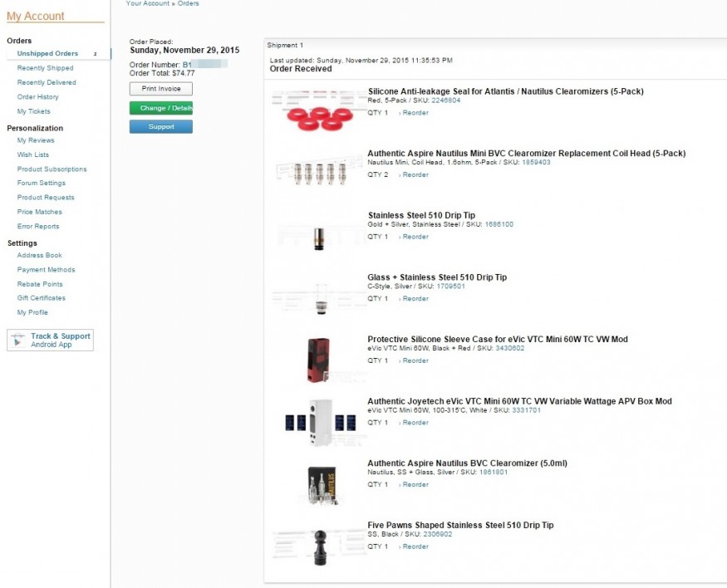Viewport: 727px width, 588px height.
Task: Reorder the Nautilus Mini BVC Coil Head
Action: pos(415,174)
